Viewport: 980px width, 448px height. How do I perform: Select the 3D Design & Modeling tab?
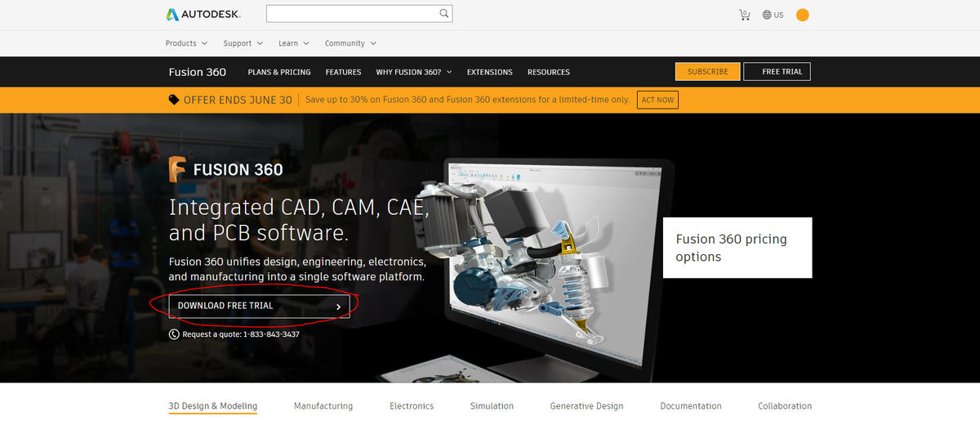(x=213, y=406)
